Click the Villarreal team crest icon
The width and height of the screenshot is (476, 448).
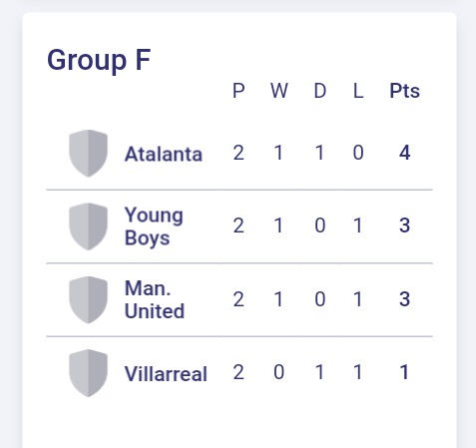pyautogui.click(x=88, y=373)
